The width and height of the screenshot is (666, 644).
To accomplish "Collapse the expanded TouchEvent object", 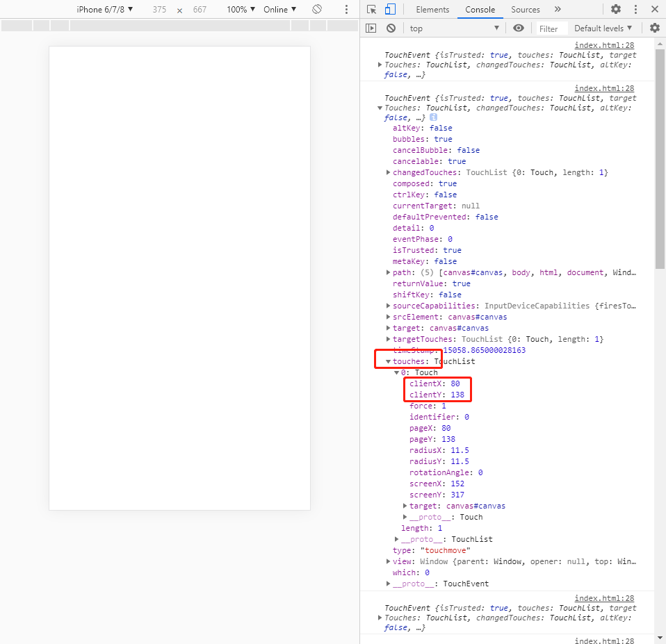I will point(380,108).
